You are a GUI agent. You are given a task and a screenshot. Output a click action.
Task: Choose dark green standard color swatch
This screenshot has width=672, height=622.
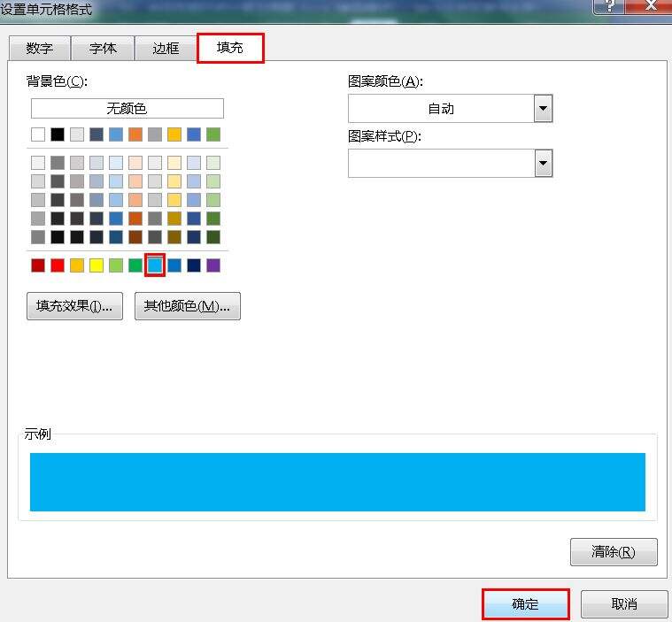(x=135, y=265)
